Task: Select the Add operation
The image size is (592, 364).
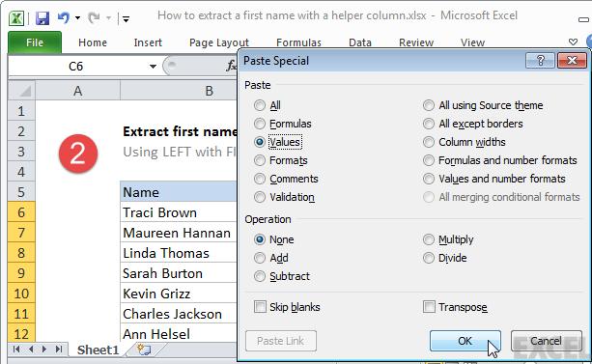Action: coord(260,258)
